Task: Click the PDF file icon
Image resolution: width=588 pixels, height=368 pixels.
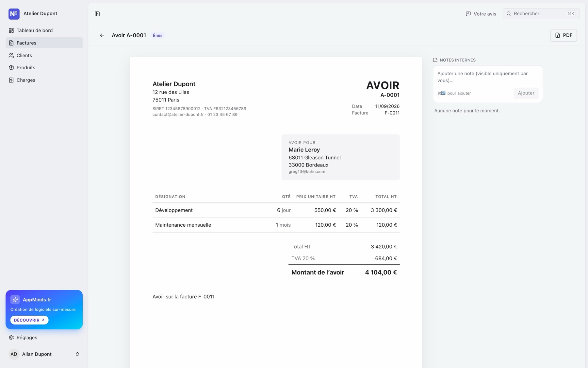Action: 558,35
